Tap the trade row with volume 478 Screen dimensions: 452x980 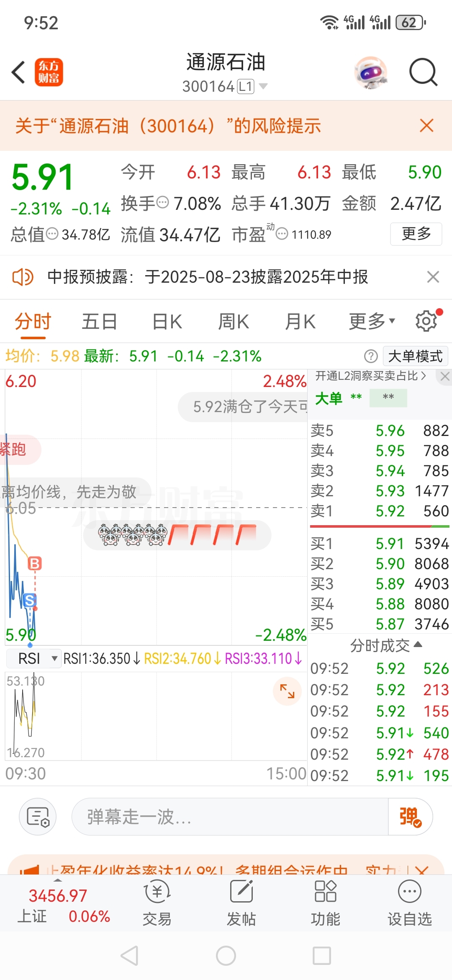(380, 754)
